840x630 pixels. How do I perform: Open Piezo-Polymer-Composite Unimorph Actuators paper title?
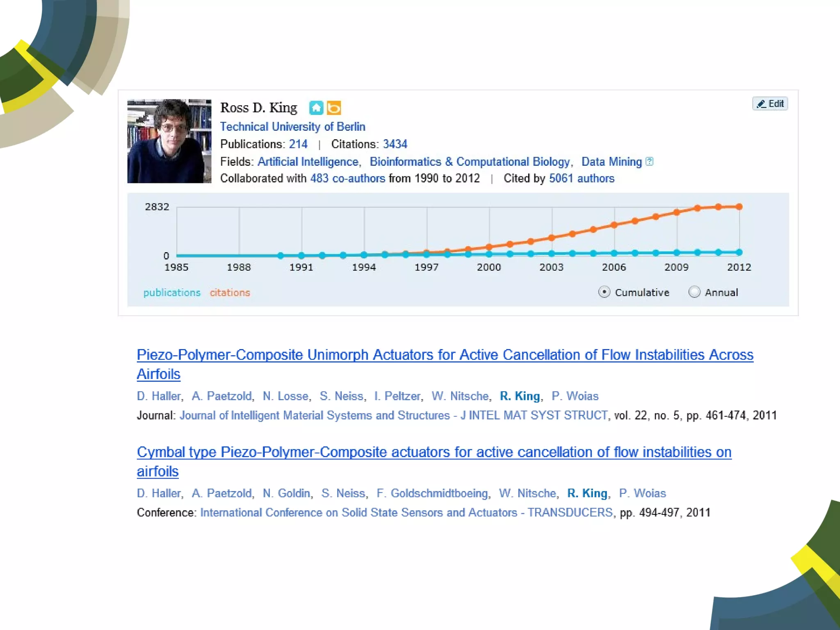pos(445,355)
